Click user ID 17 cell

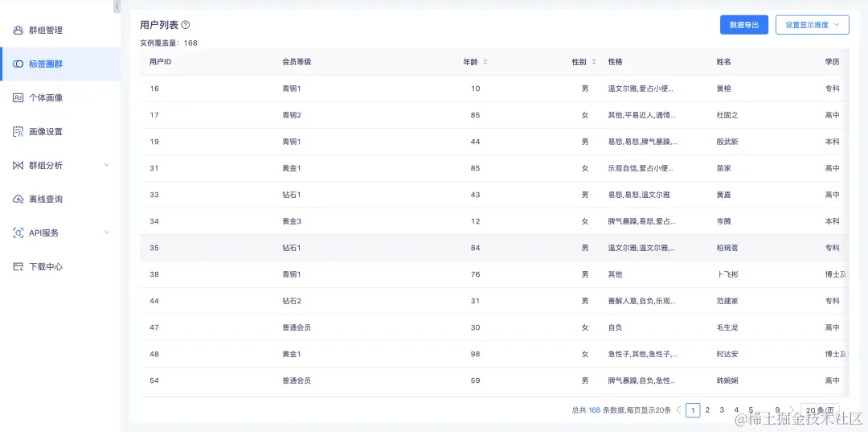tap(154, 115)
